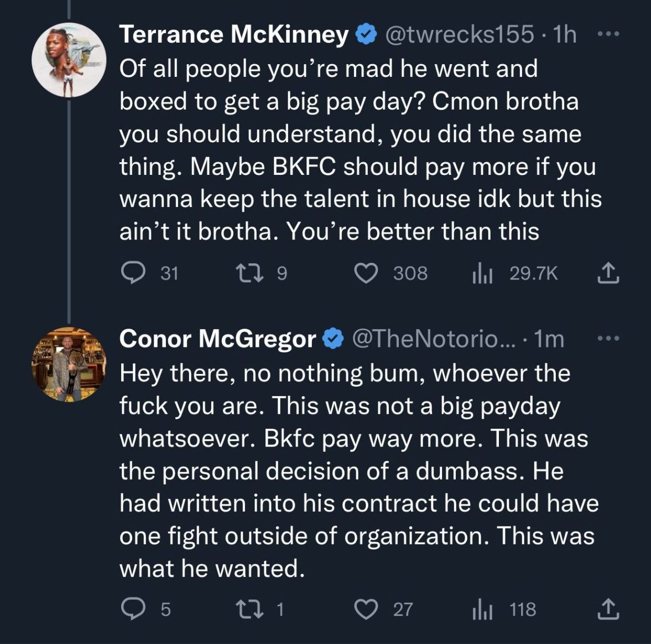Click the Conor McGregor display name

coord(217,339)
